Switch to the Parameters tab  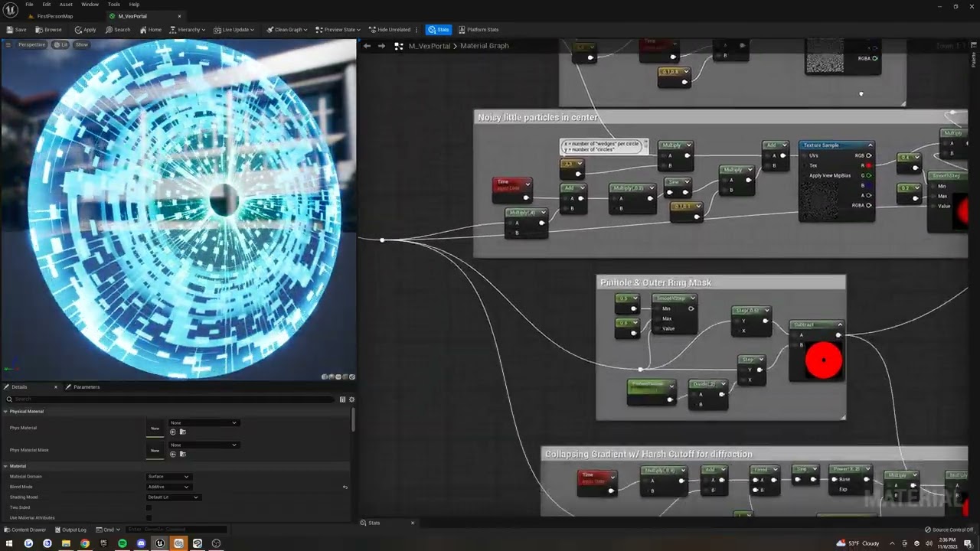(83, 387)
